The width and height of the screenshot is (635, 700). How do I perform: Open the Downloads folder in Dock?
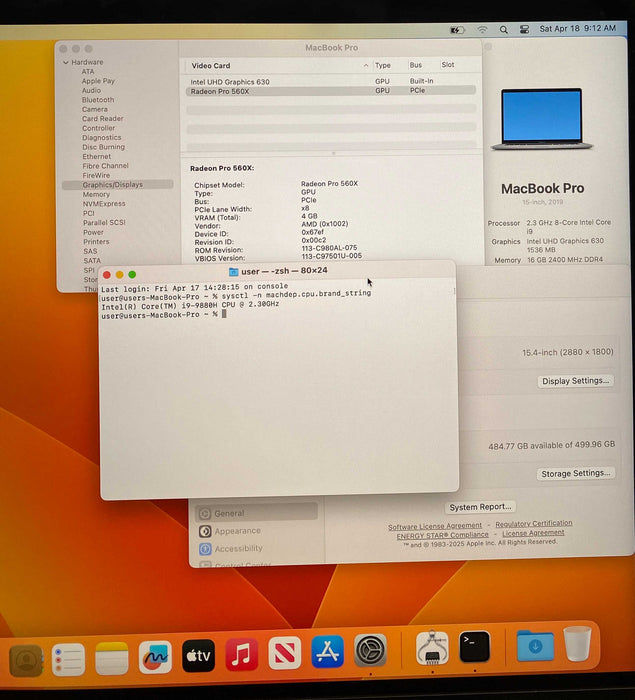click(535, 645)
